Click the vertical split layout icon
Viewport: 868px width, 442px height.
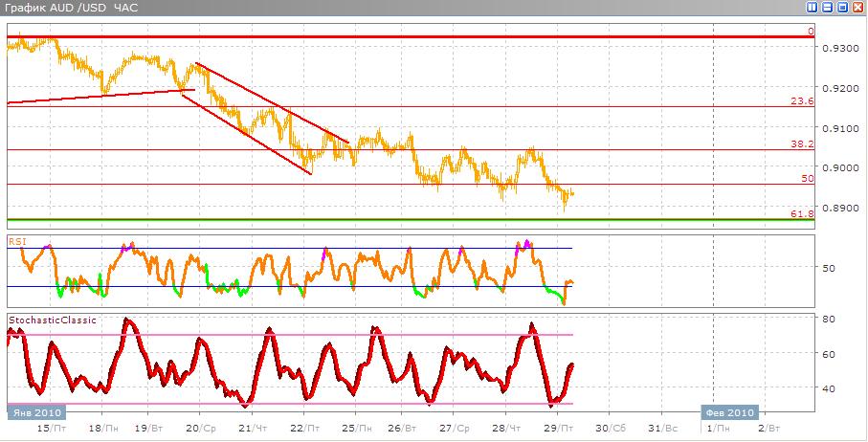point(812,8)
